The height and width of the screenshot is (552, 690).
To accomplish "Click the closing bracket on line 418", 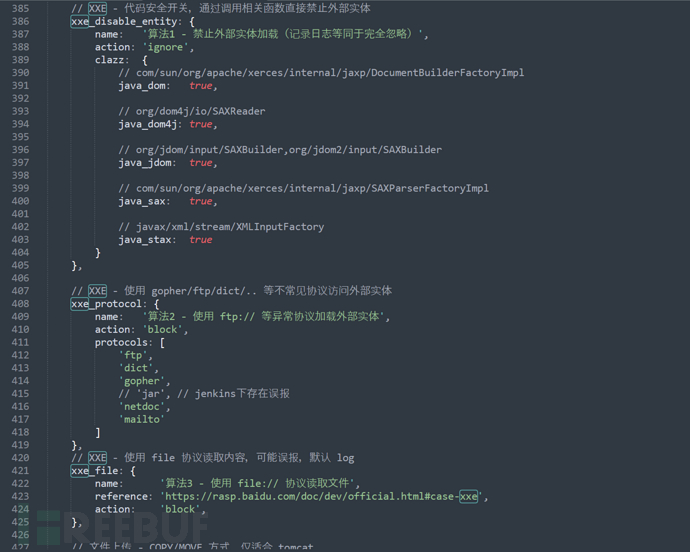I will pyautogui.click(x=98, y=433).
